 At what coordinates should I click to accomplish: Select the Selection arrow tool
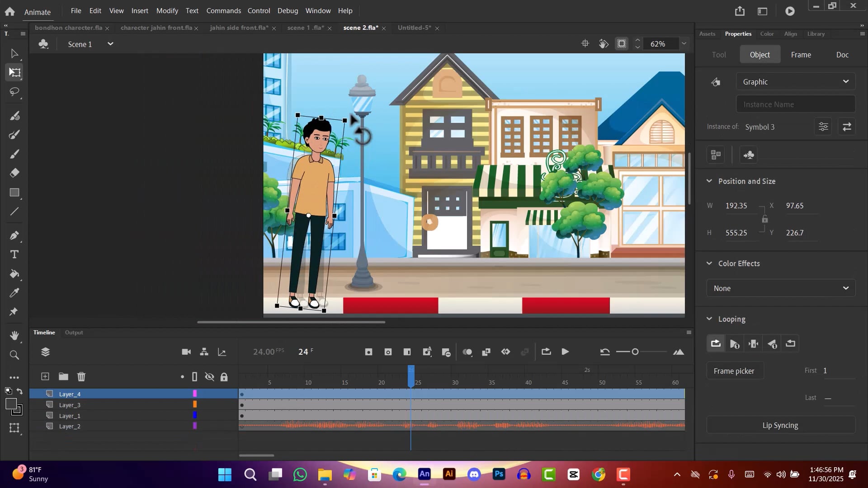coord(14,54)
